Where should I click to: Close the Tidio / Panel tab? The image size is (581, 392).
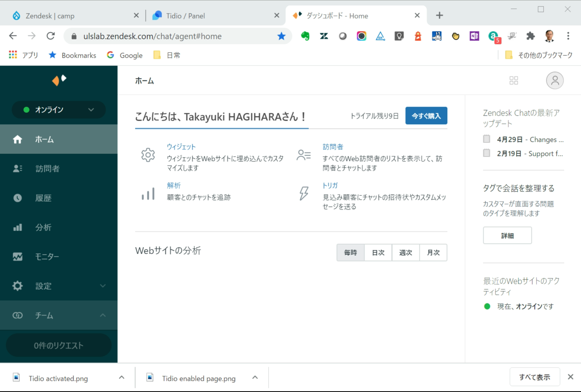click(276, 15)
